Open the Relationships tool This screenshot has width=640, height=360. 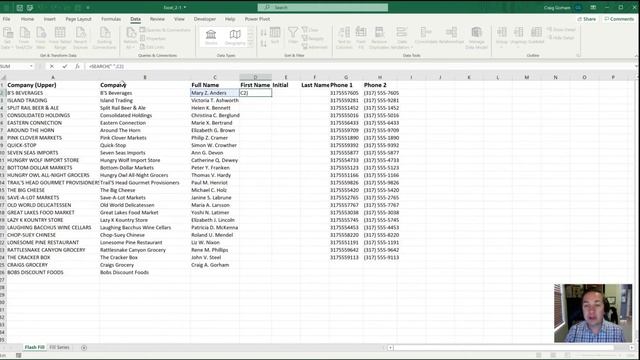click(451, 36)
